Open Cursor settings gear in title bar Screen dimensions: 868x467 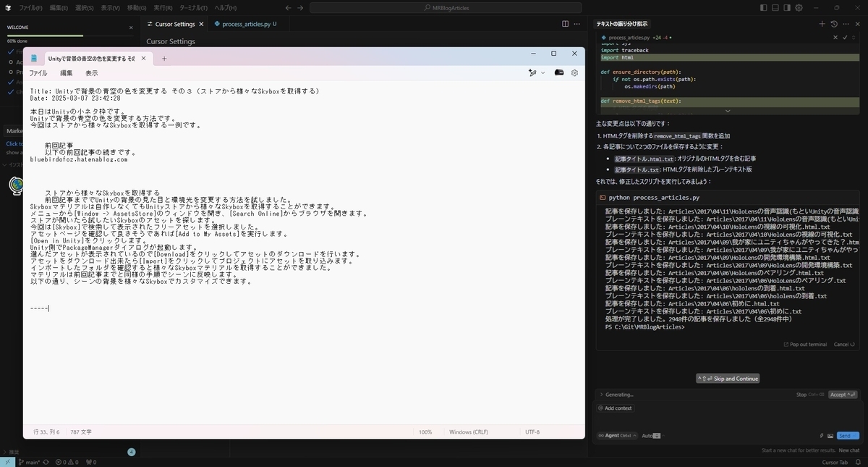coord(799,7)
